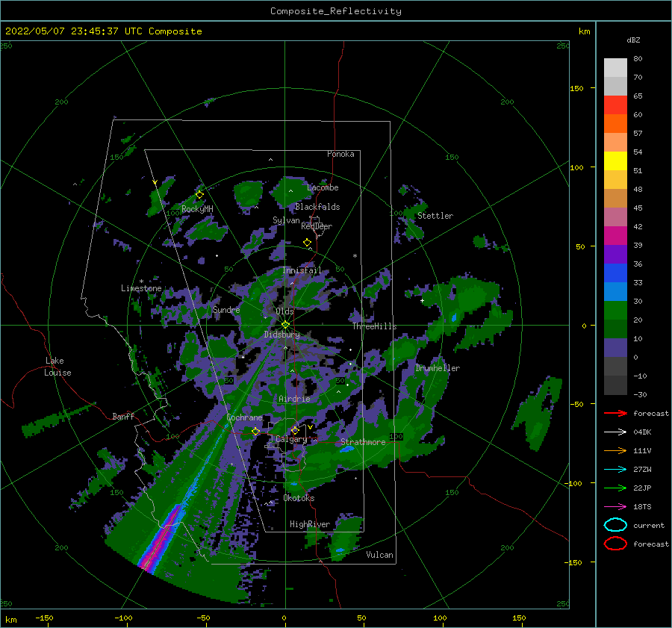Click the HighRiver city label

tap(310, 524)
